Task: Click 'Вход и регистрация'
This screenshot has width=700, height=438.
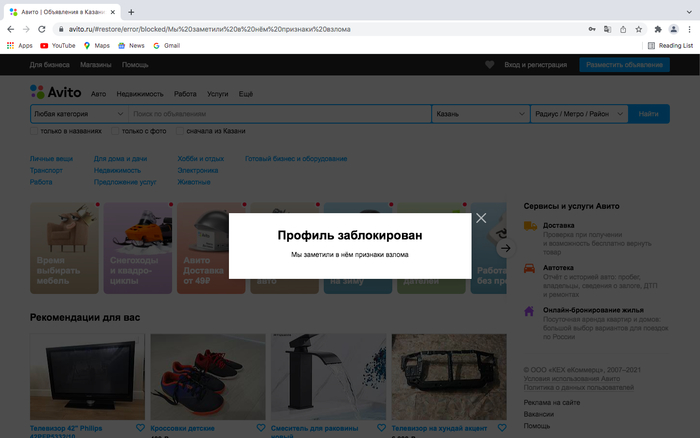Action: click(536, 65)
